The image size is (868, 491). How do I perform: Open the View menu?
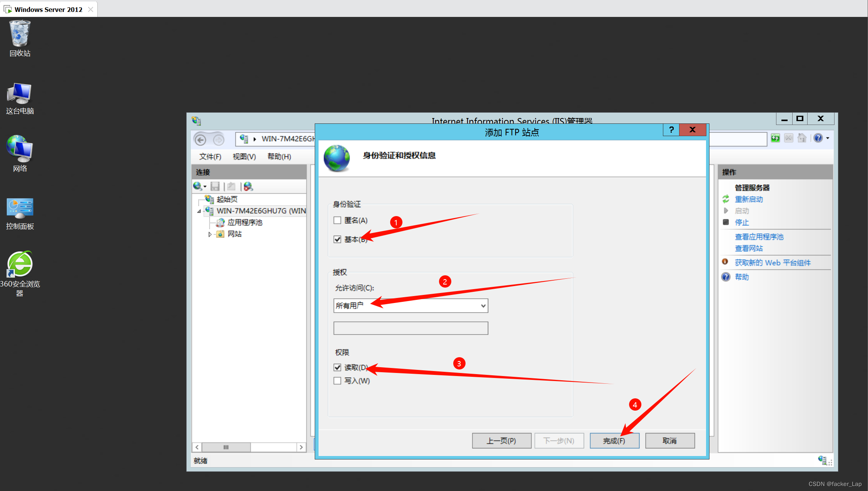[244, 156]
